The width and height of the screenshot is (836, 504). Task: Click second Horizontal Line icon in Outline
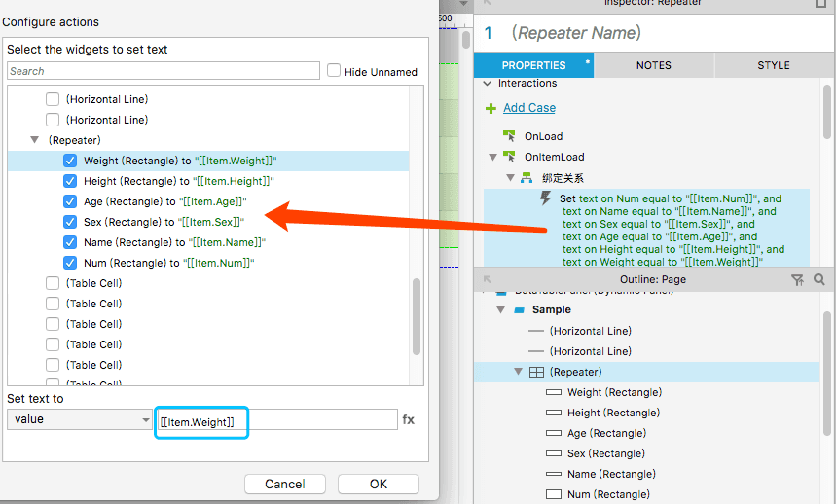536,351
